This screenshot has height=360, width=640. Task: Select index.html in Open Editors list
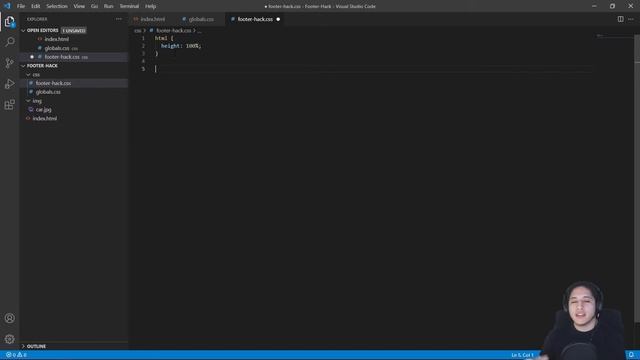click(x=57, y=39)
